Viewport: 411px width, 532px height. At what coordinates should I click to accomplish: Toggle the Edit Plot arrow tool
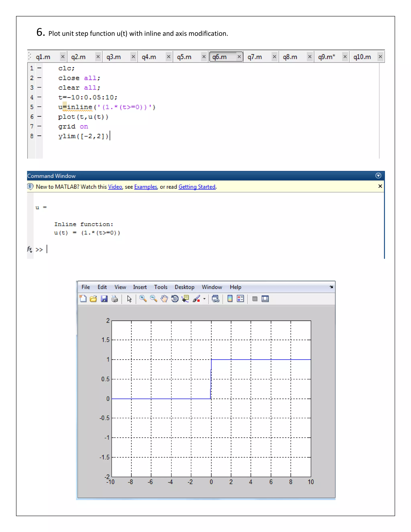point(129,299)
